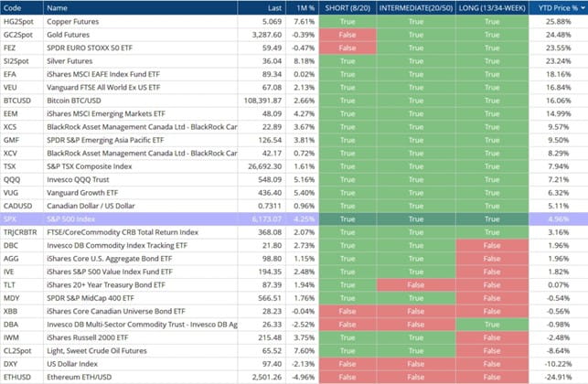
Task: Click Bitcoin last price 108,391.87
Action: 262,101
